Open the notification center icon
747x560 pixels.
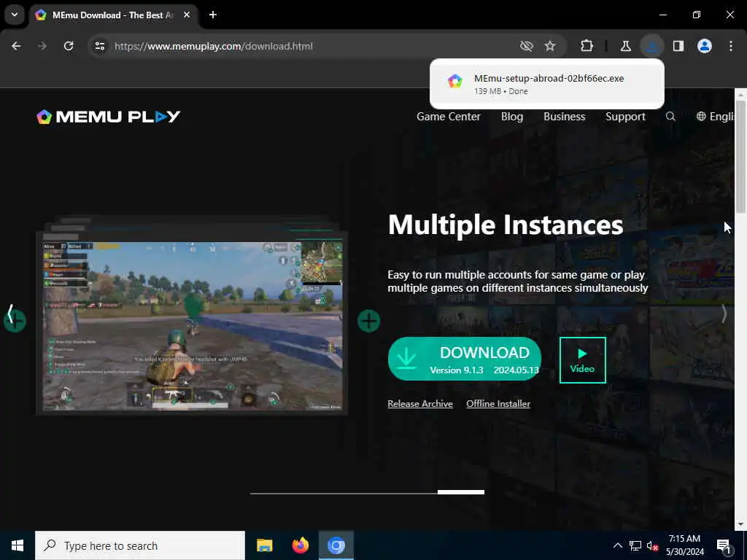[724, 545]
